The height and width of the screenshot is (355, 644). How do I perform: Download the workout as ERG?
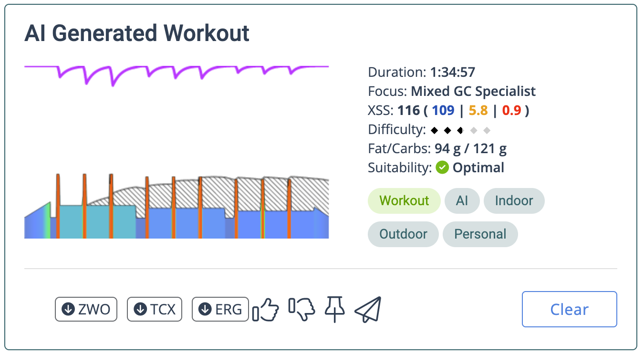[x=220, y=309]
